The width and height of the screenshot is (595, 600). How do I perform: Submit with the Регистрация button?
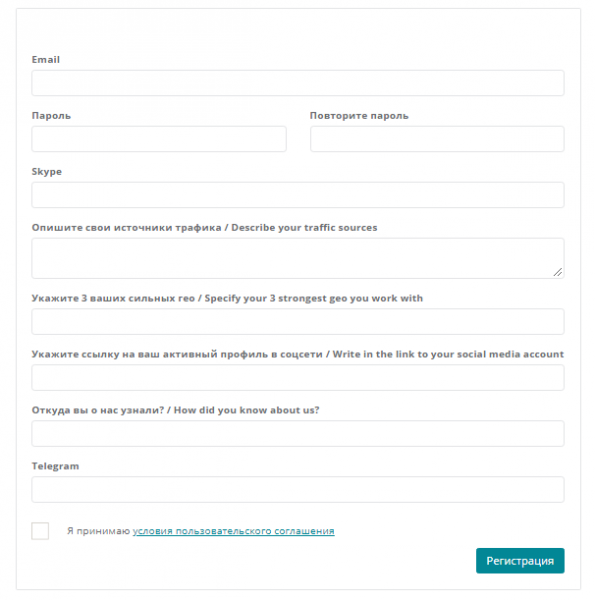520,561
